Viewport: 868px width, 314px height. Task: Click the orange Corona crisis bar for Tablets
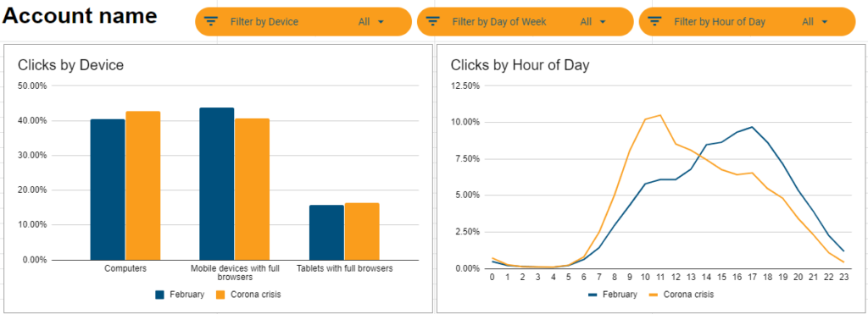click(362, 232)
